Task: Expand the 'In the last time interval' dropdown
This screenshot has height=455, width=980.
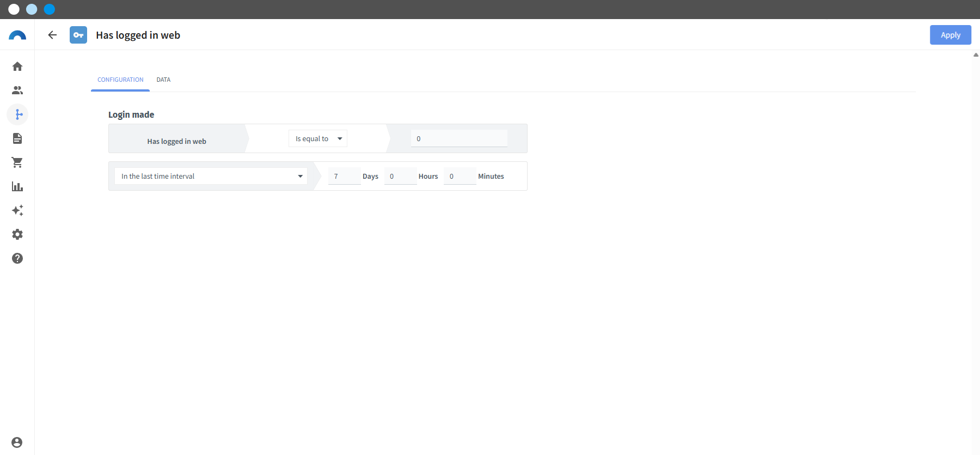Action: pos(211,176)
